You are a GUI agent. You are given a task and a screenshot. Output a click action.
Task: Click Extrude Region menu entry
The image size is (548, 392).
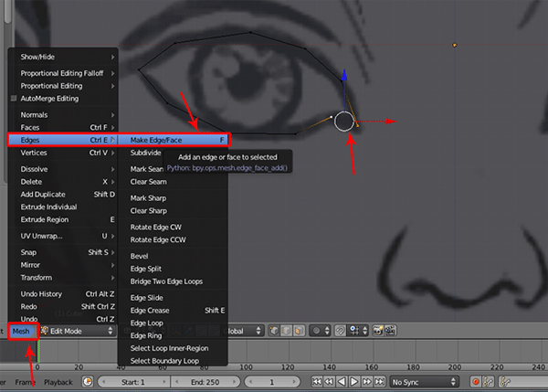(63, 219)
